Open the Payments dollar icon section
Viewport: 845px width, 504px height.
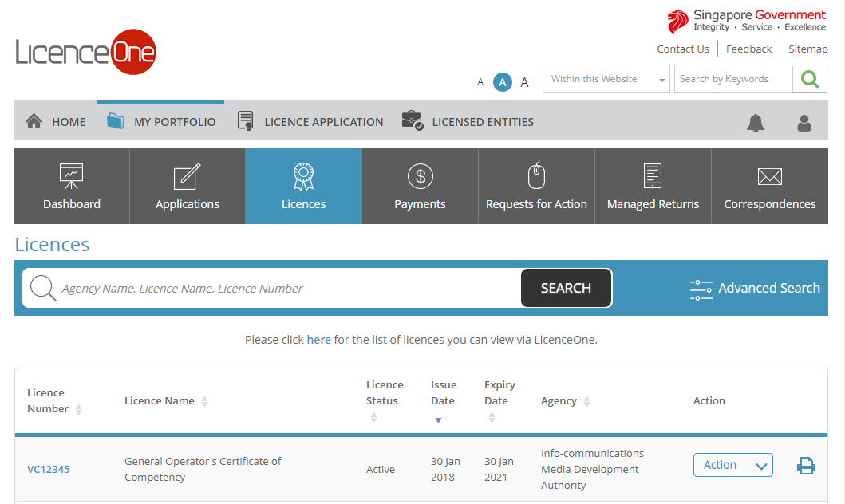(420, 186)
